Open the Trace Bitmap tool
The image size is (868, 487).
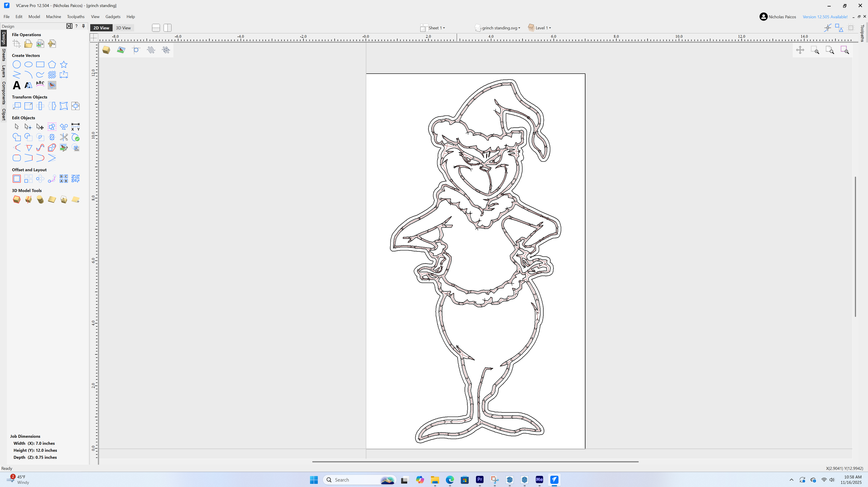[52, 85]
